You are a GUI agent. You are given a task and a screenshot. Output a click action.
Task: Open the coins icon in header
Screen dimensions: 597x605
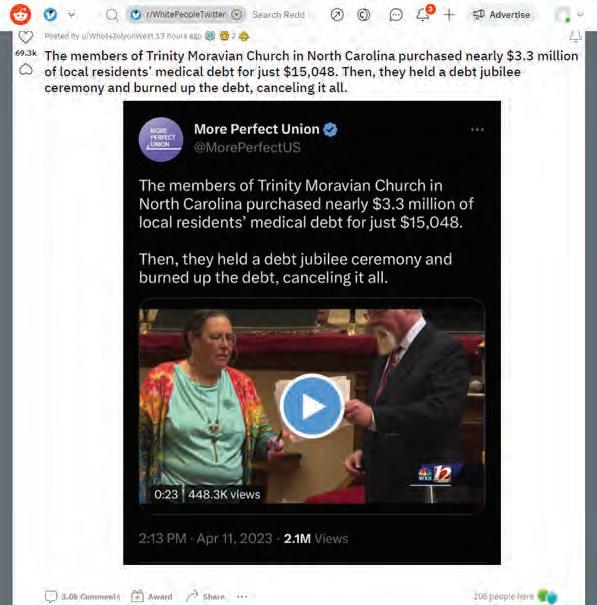coord(363,15)
